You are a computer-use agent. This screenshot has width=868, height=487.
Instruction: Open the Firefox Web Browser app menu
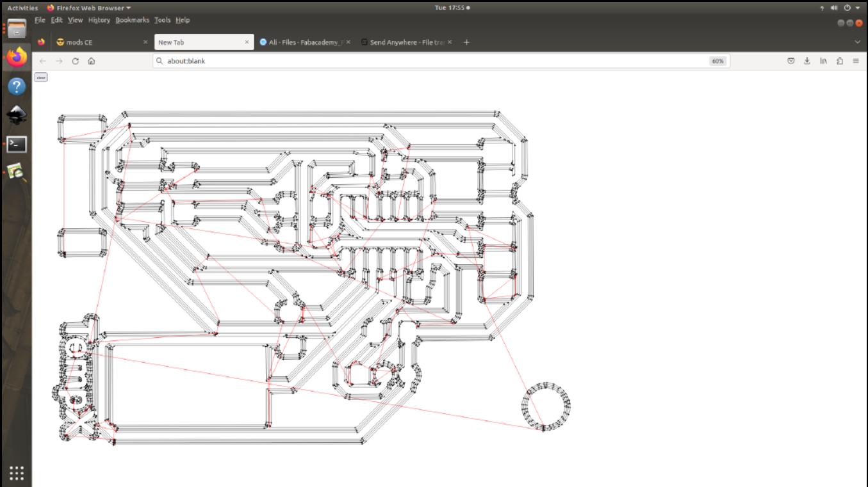coord(88,8)
